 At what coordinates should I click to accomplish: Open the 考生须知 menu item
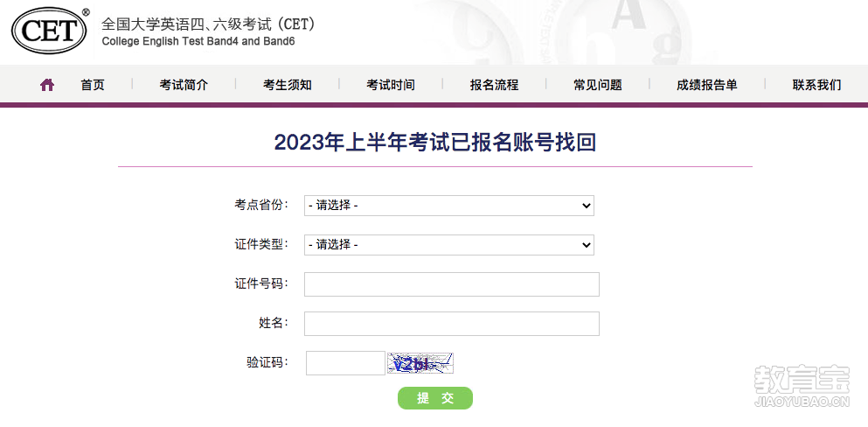(288, 85)
